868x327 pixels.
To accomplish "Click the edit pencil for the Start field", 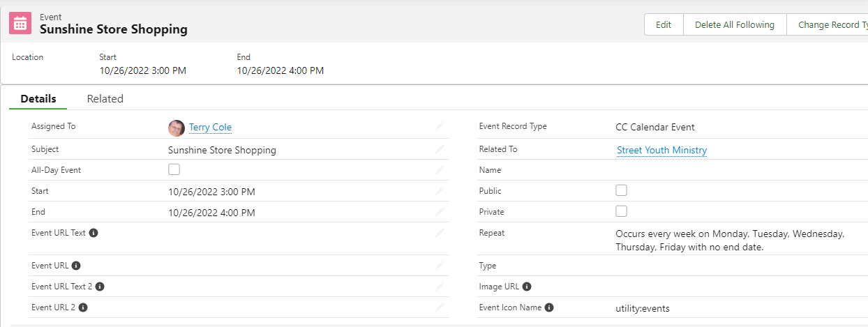I will point(440,191).
